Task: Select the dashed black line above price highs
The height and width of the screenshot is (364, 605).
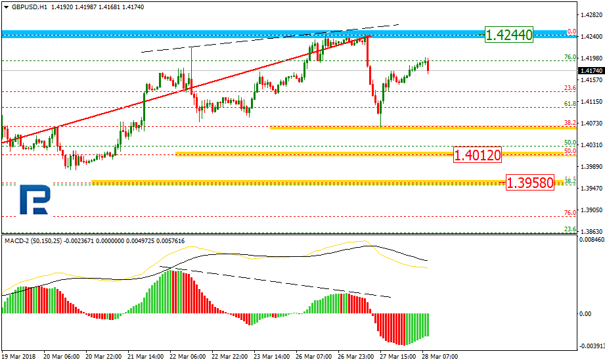Action: point(269,38)
